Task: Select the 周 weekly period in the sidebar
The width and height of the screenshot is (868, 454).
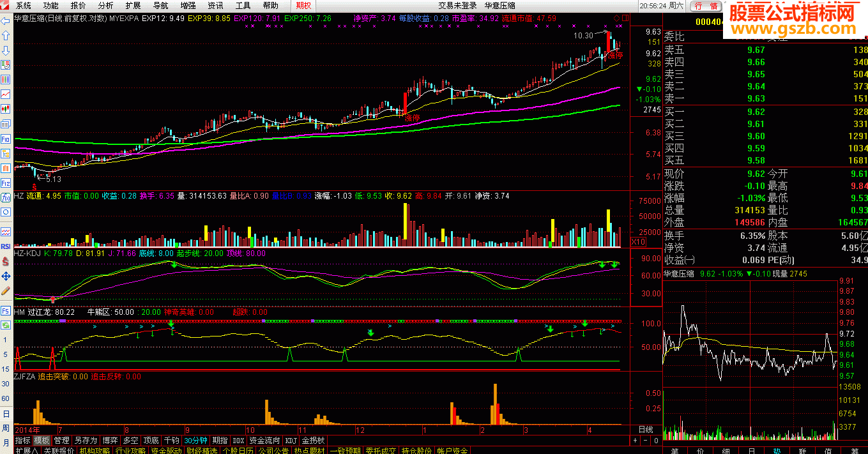Action: pyautogui.click(x=6, y=428)
